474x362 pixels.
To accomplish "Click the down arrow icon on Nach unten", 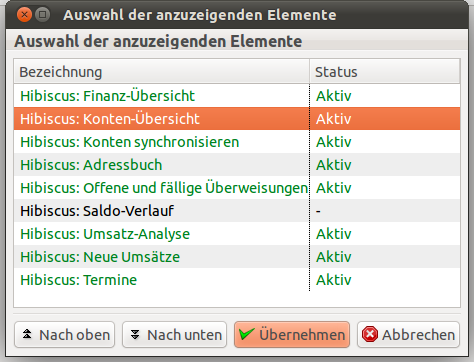I will 135,334.
